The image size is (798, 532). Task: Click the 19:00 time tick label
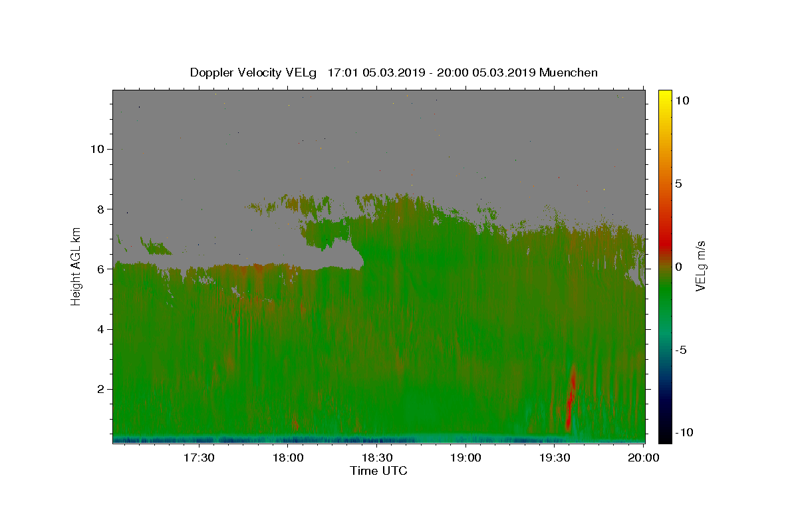tap(465, 458)
